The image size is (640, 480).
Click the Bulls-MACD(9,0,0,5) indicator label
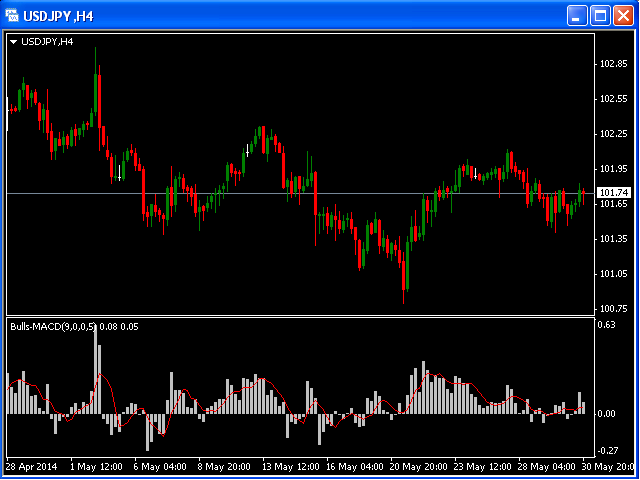pos(53,327)
